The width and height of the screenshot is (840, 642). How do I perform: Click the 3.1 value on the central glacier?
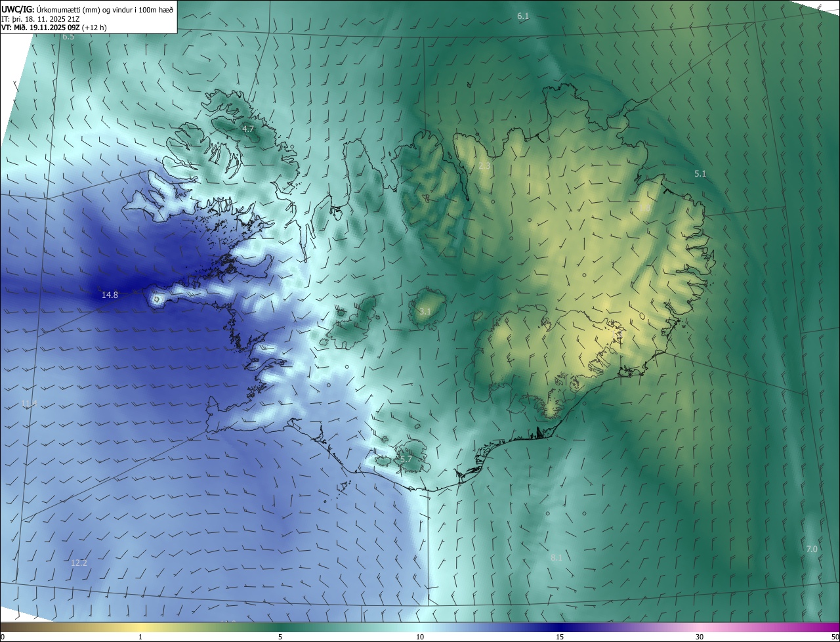[425, 312]
